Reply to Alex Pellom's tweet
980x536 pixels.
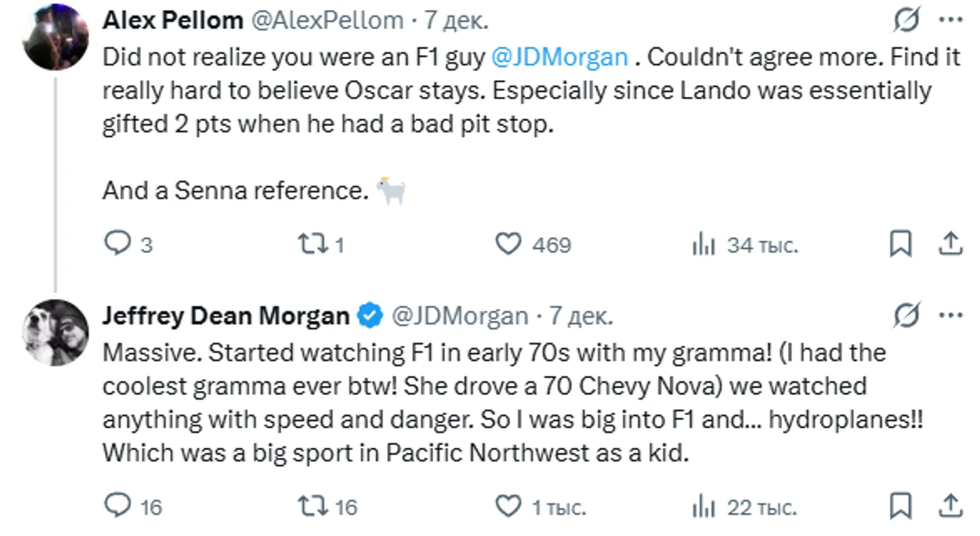pyautogui.click(x=118, y=244)
